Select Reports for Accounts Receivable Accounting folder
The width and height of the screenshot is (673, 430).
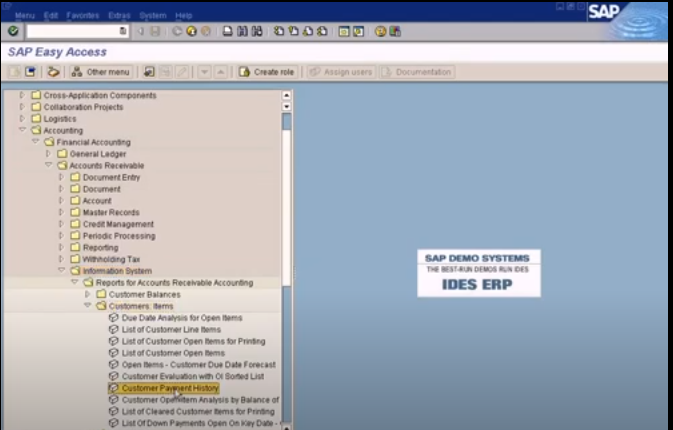pos(168,282)
